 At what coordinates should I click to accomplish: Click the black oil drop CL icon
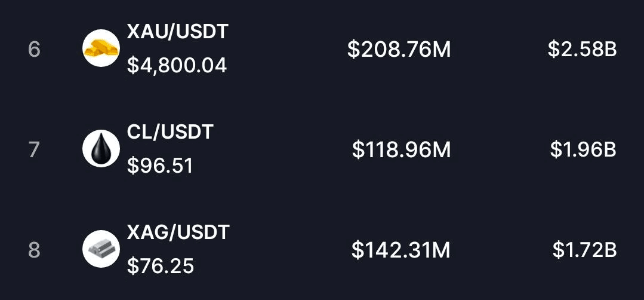click(101, 148)
